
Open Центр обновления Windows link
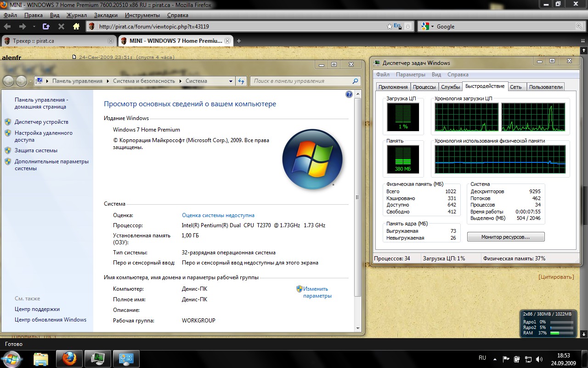click(51, 320)
